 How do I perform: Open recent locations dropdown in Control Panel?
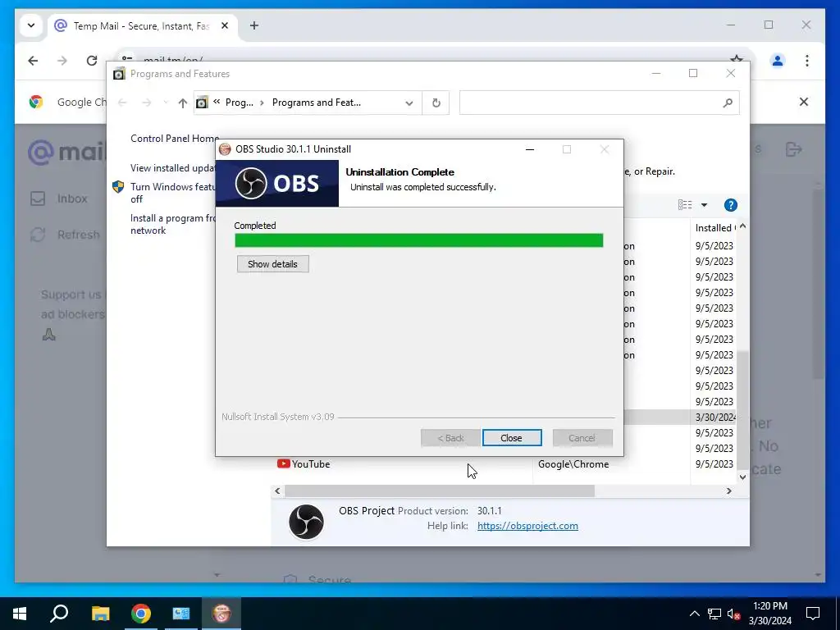pyautogui.click(x=166, y=103)
